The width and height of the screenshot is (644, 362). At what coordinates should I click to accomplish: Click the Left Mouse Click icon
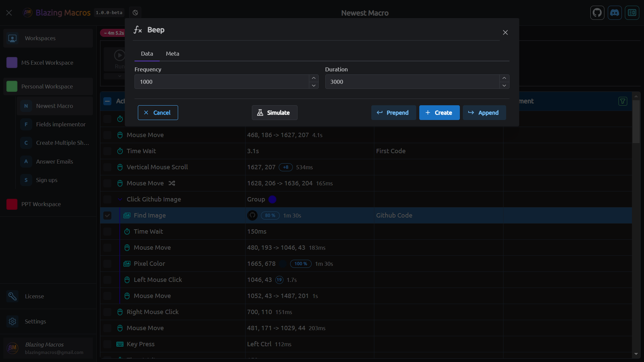coord(127,280)
